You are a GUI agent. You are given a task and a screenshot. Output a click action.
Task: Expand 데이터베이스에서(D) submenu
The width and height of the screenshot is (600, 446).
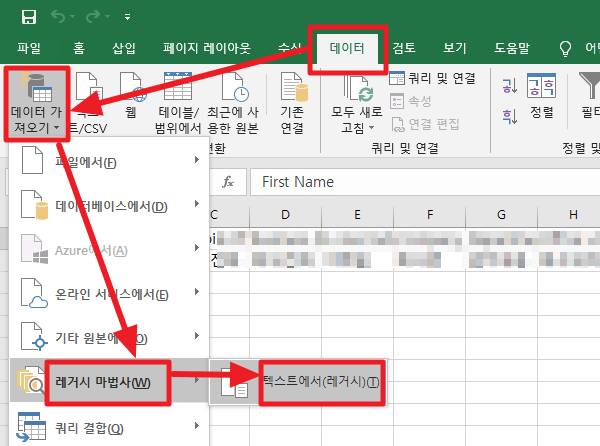109,205
